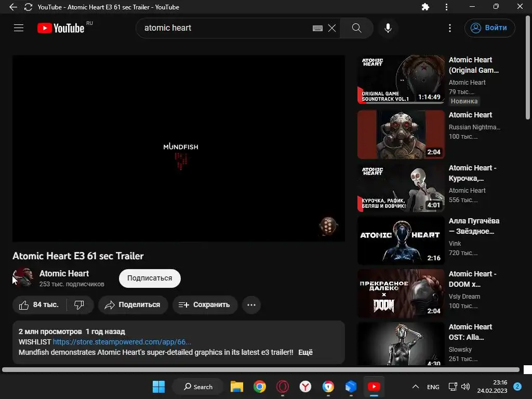Open YouTube settings three-dot menu
Viewport: 532px width, 399px height.
pos(450,28)
